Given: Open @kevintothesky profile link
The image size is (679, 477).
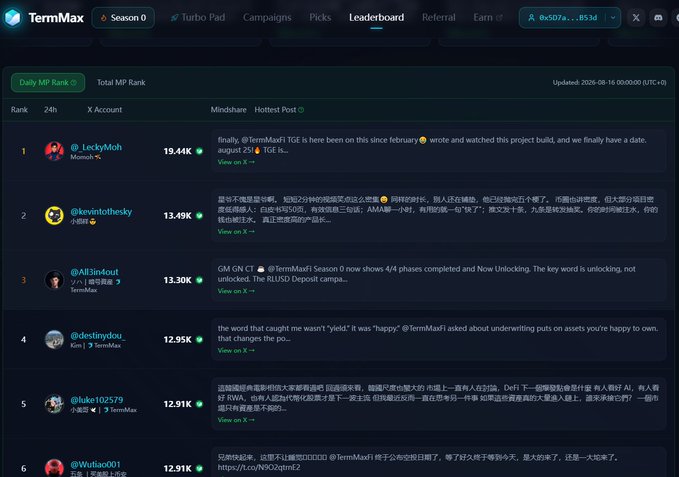Looking at the screenshot, I should pyautogui.click(x=101, y=212).
